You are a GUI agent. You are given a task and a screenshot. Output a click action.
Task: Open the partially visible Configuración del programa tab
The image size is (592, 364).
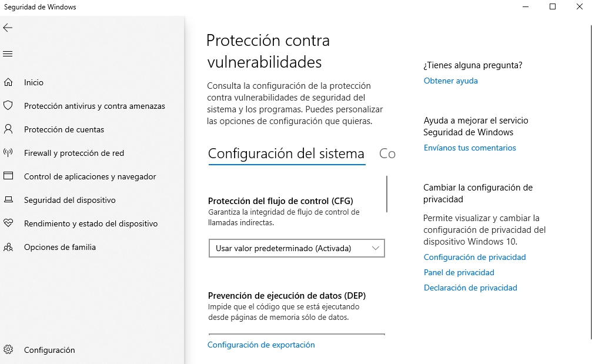[x=388, y=153]
